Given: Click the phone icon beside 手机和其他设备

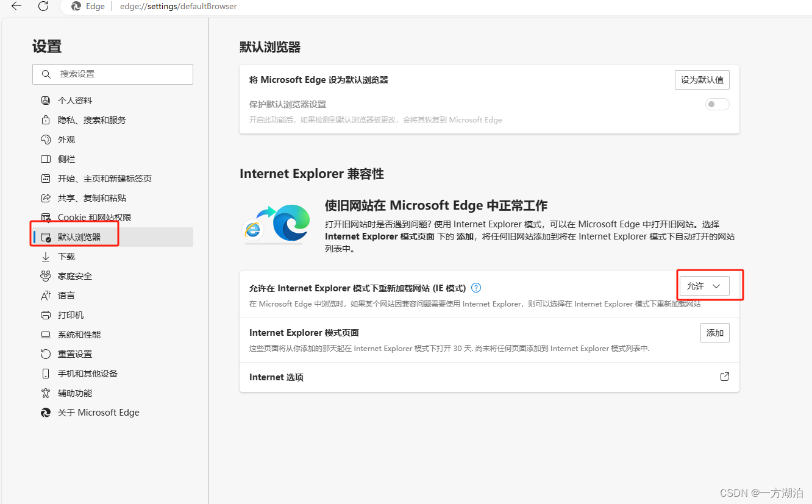Looking at the screenshot, I should pyautogui.click(x=46, y=374).
